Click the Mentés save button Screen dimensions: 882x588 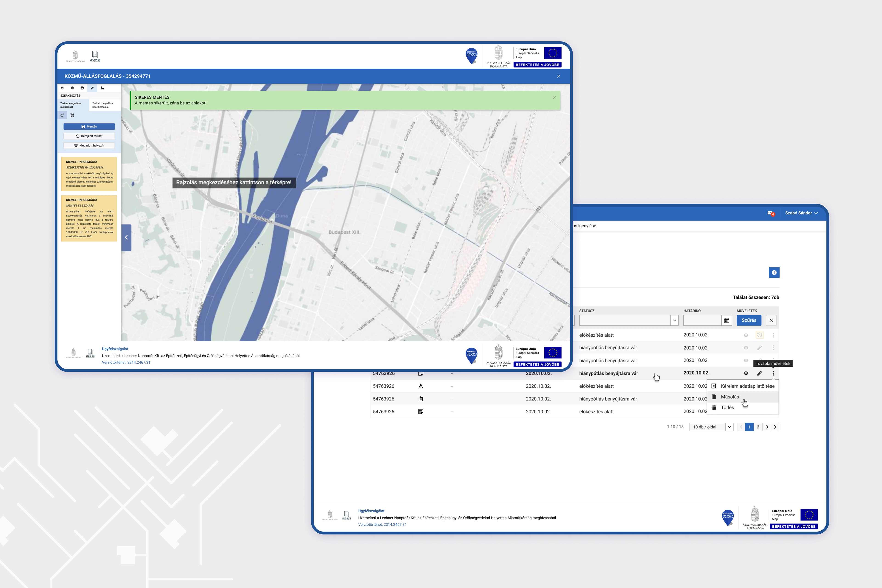point(89,126)
